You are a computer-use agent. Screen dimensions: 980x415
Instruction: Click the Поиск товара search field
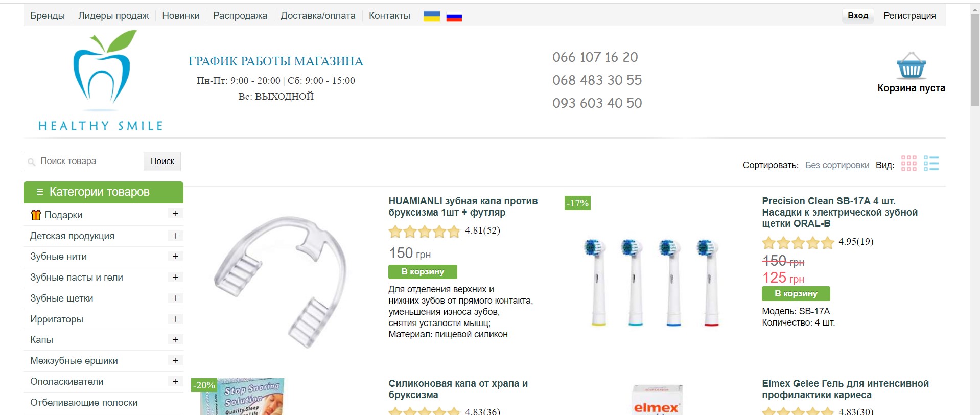(84, 161)
